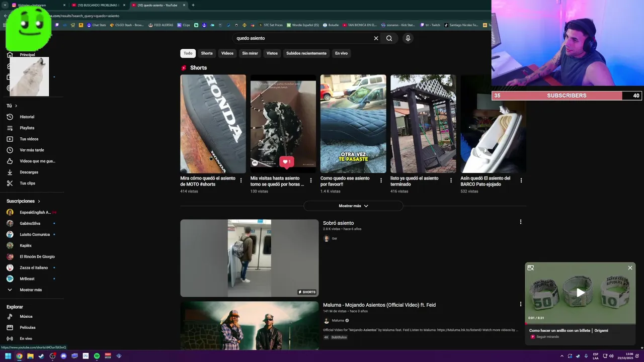The image size is (644, 362).
Task: Open the MrBeast subscription channel
Action: pyautogui.click(x=27, y=279)
